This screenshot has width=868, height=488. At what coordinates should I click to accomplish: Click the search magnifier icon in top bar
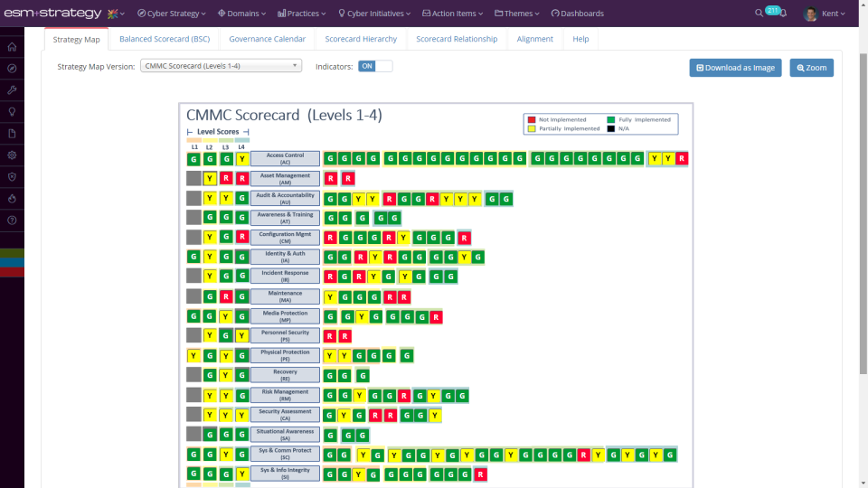coord(759,14)
